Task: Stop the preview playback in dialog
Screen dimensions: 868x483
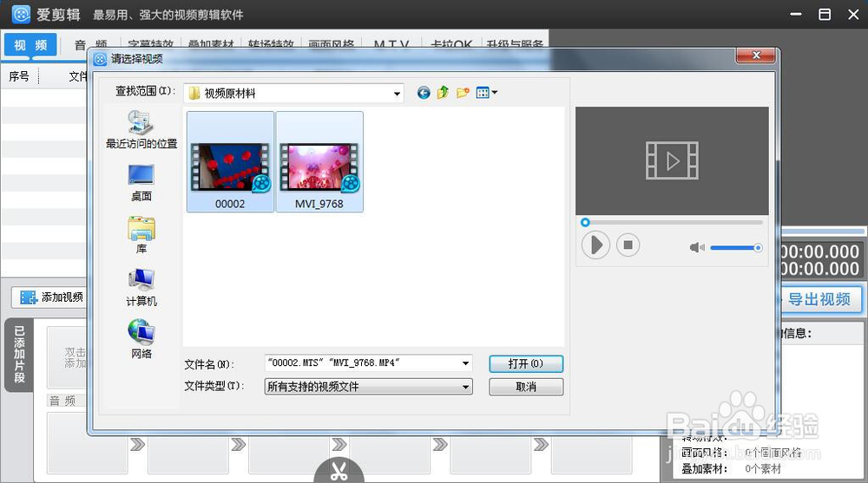Action: click(628, 245)
